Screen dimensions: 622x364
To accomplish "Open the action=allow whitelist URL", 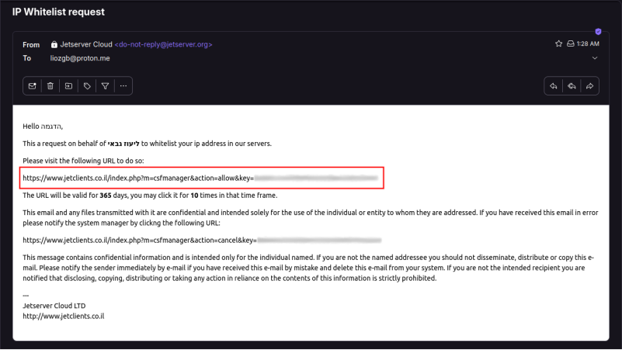I will point(200,178).
